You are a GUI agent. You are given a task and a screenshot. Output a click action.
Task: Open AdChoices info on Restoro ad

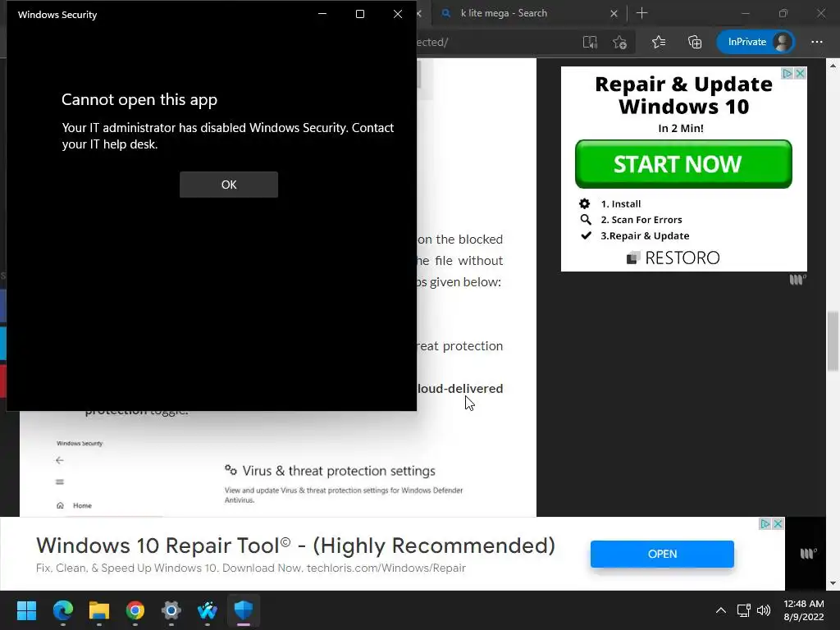click(x=787, y=73)
